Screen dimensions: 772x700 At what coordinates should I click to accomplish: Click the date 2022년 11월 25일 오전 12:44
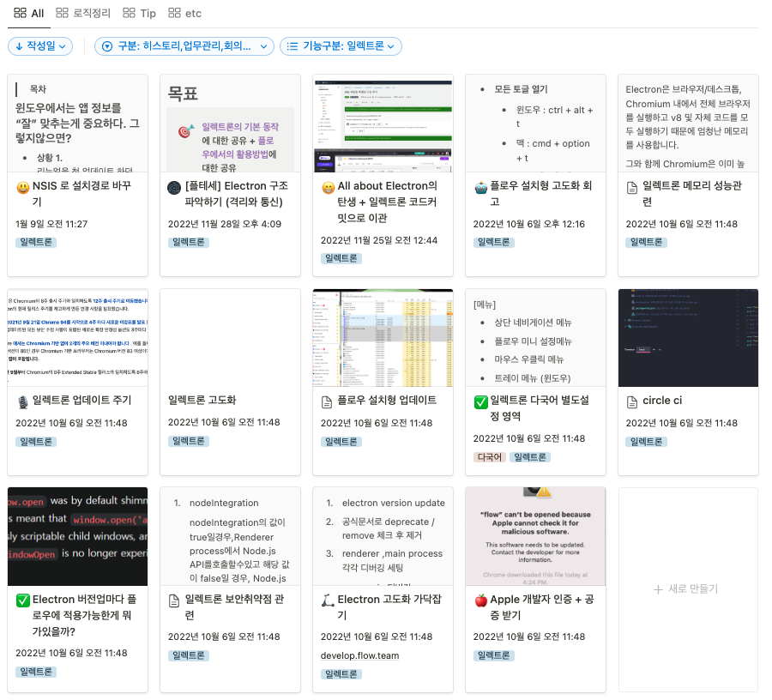379,240
